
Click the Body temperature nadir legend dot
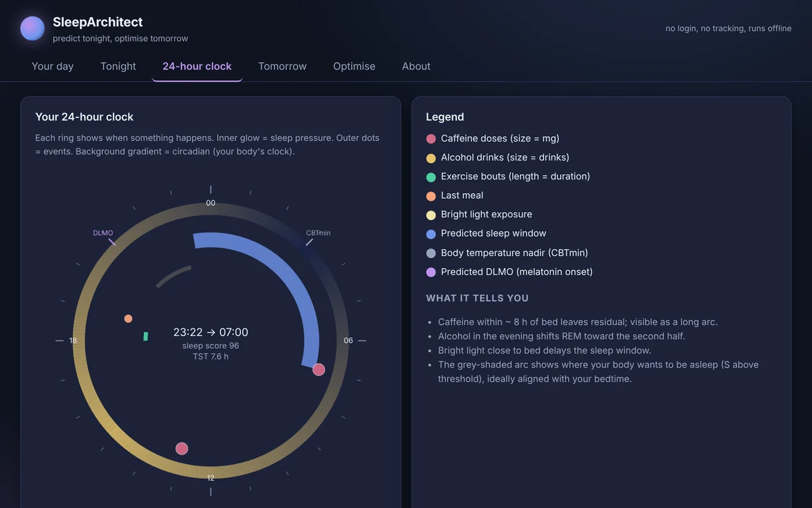[x=431, y=253]
